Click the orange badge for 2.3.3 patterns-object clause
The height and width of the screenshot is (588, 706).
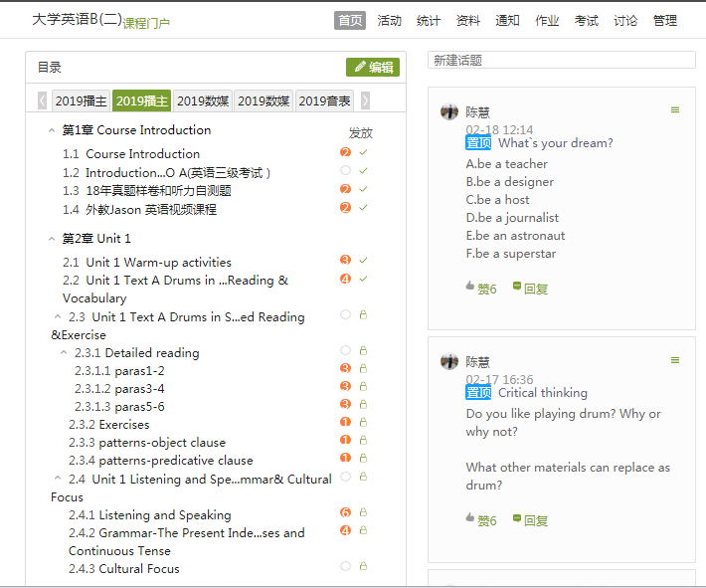[x=345, y=440]
